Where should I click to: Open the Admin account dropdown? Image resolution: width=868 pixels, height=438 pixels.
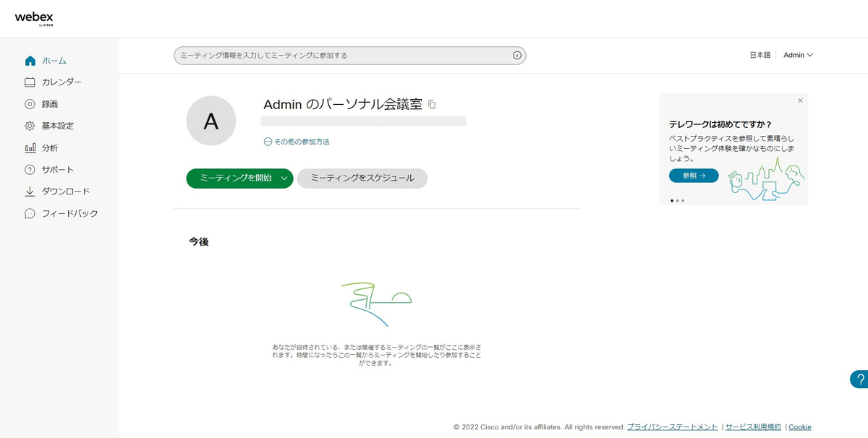pos(796,54)
